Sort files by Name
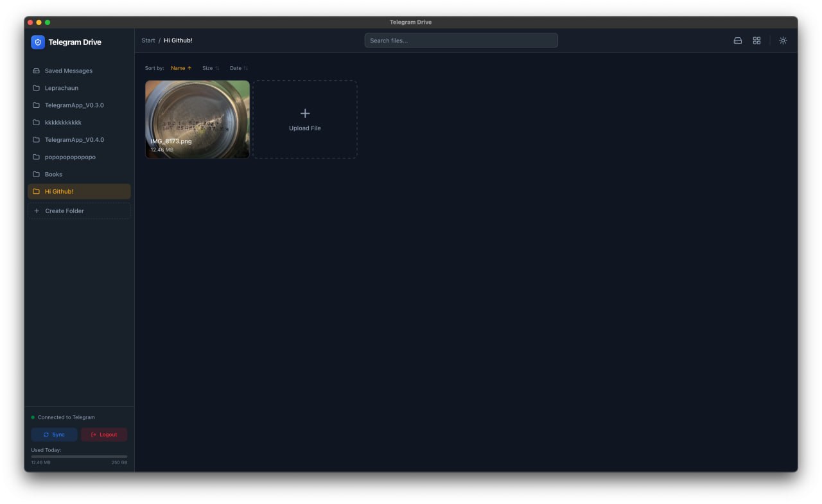 point(180,68)
